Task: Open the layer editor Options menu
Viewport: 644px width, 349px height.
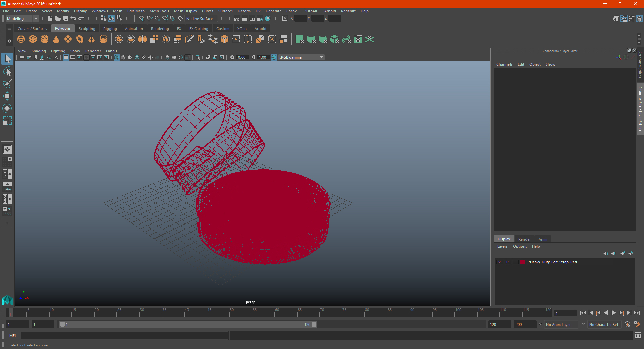Action: click(520, 246)
